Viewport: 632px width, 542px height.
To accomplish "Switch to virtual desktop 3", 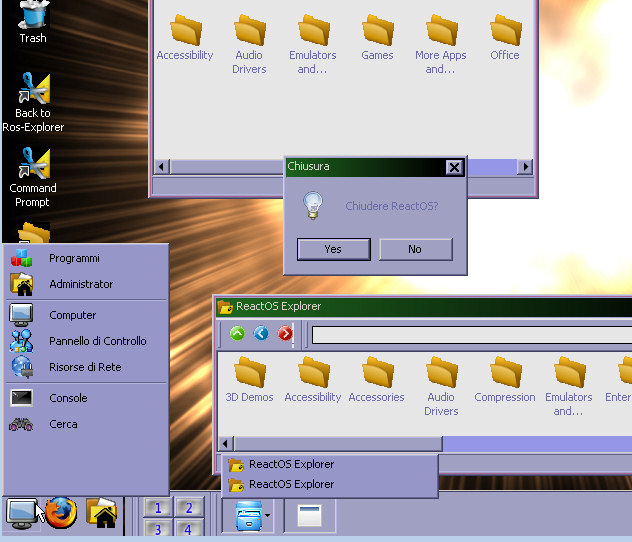I will (x=158, y=528).
